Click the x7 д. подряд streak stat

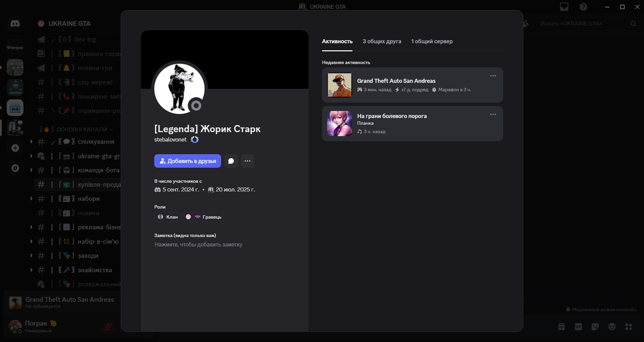point(412,90)
